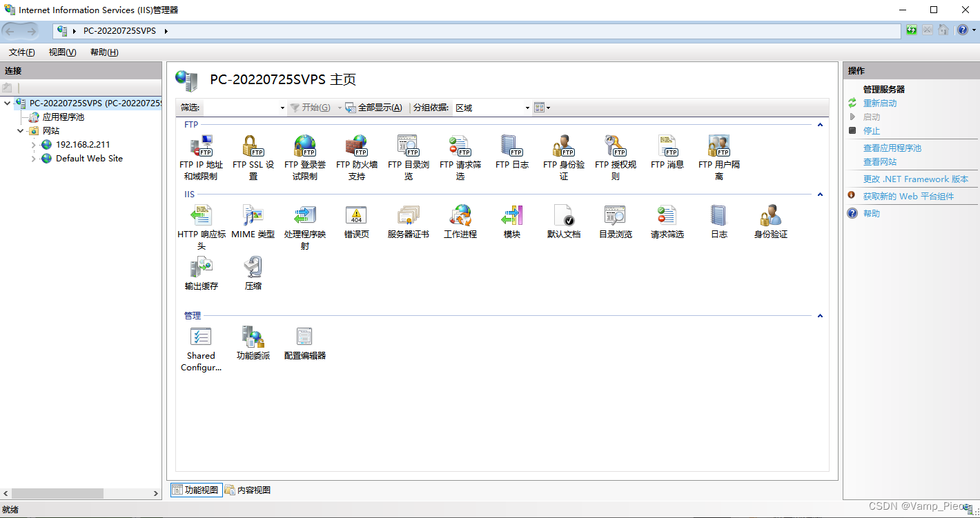Image resolution: width=980 pixels, height=518 pixels.
Task: Click scroll right arrow in connections pane
Action: click(156, 494)
